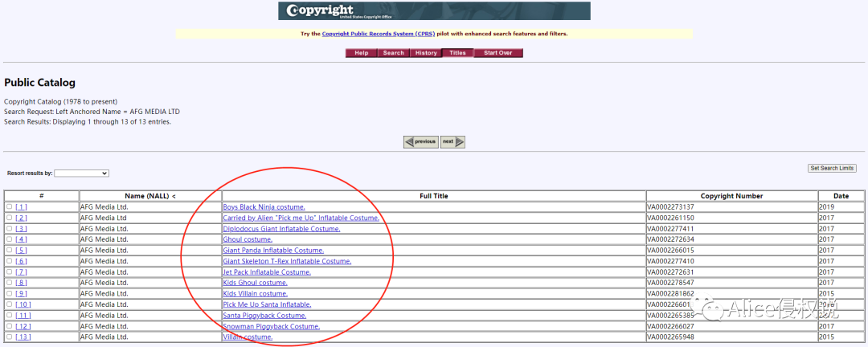Open the History menu item

426,53
